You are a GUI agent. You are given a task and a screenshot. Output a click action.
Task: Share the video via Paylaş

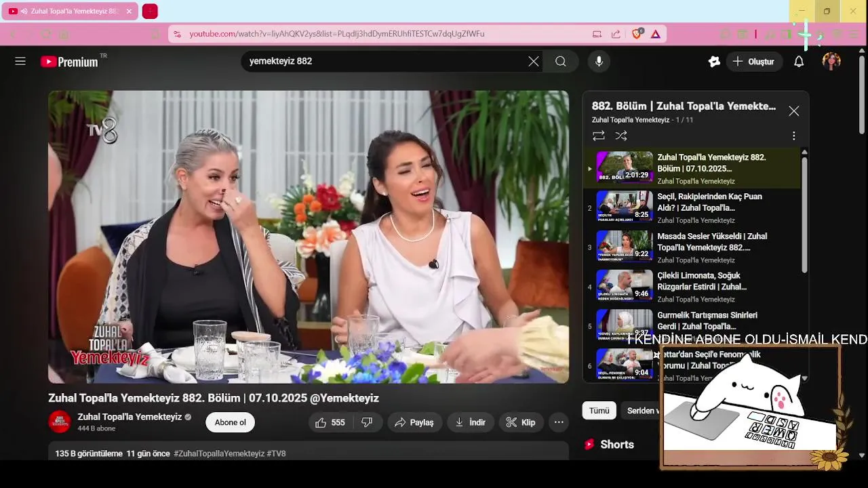tap(414, 422)
